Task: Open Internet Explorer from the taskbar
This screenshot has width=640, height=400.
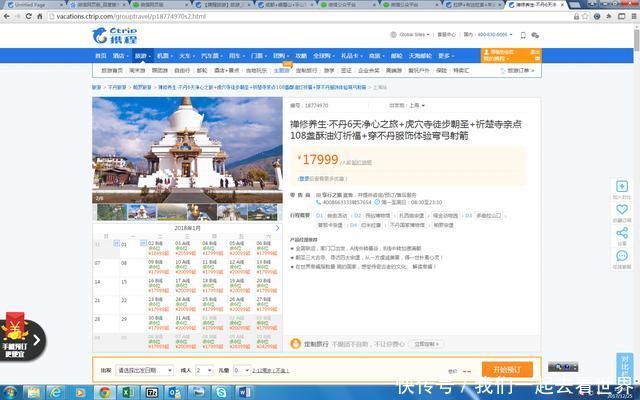Action: pos(56,393)
